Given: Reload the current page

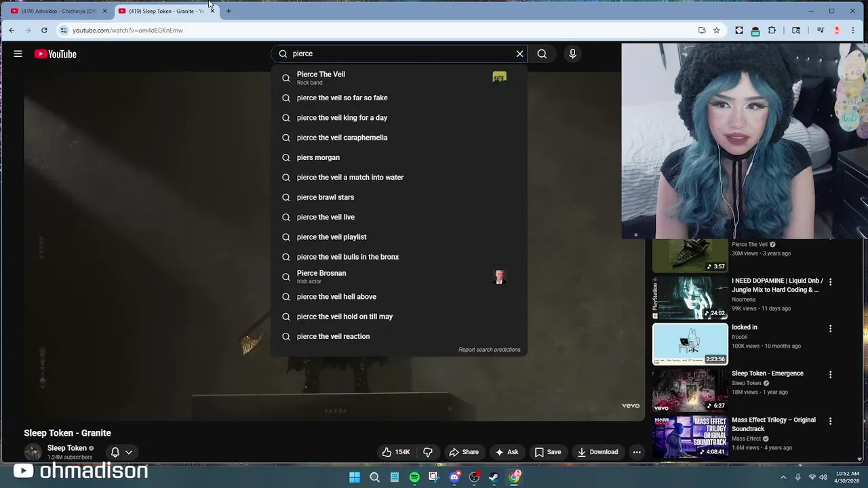Looking at the screenshot, I should [x=44, y=30].
